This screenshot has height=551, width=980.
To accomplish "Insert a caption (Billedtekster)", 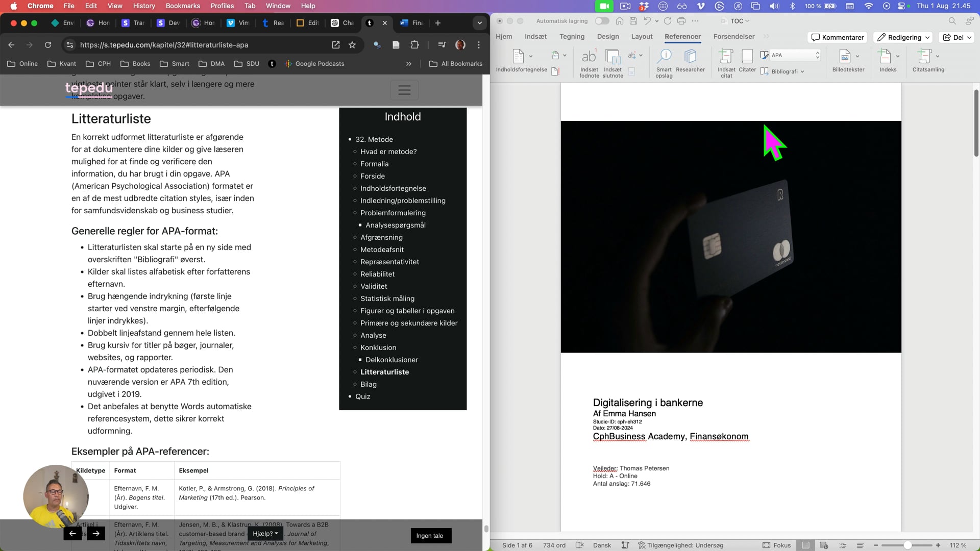I will tap(848, 60).
